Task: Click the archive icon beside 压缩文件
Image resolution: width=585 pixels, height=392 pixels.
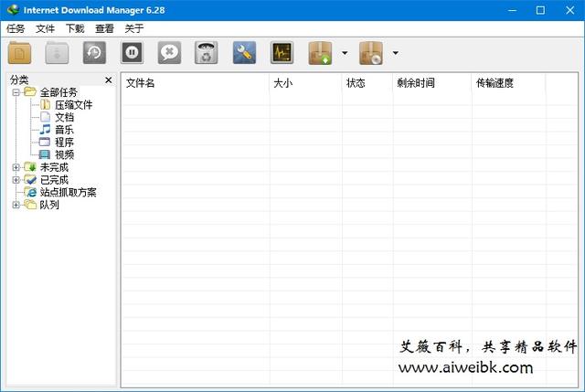Action: 45,104
